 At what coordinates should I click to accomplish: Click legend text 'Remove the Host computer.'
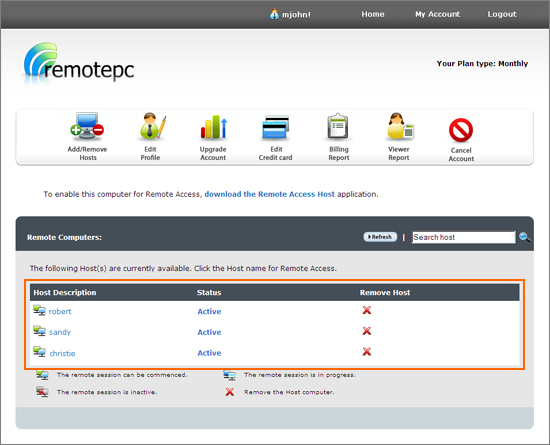(x=289, y=392)
